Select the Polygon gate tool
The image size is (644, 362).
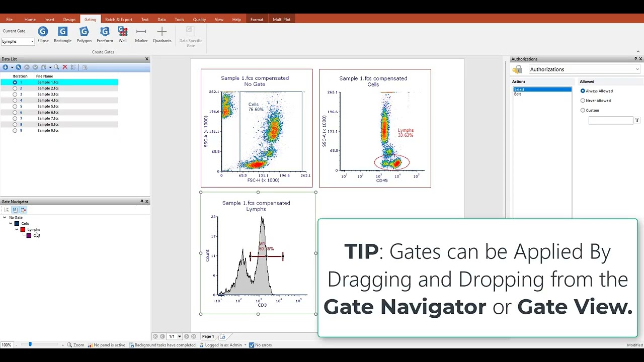pos(84,35)
